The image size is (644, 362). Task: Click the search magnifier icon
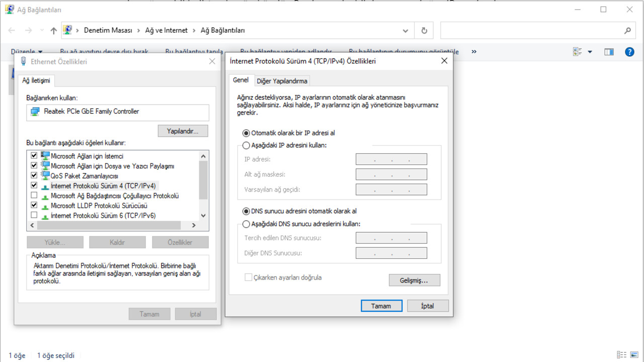627,31
